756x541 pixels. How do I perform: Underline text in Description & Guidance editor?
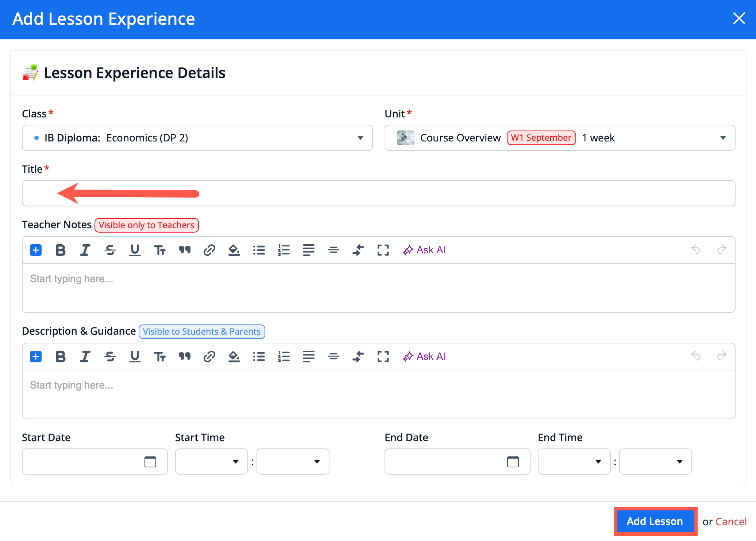[135, 357]
